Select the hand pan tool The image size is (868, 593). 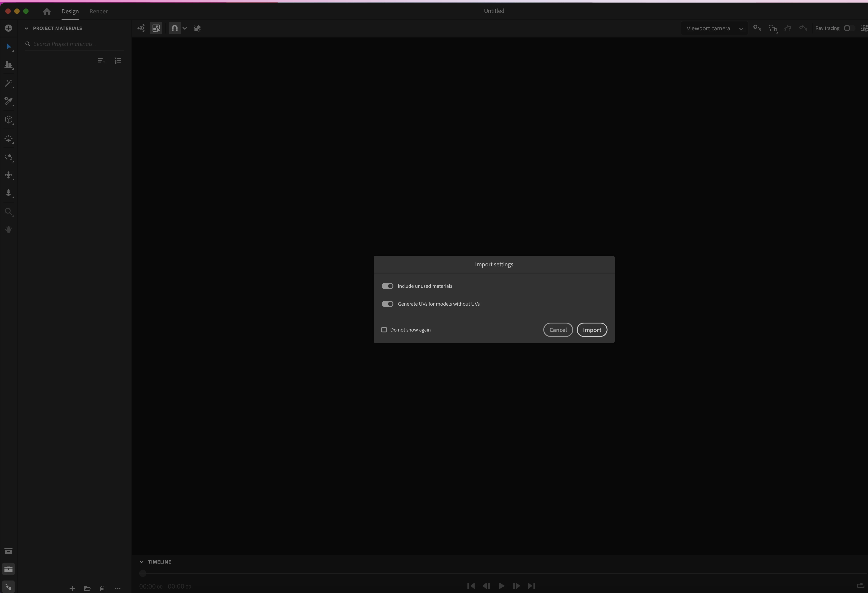[8, 229]
